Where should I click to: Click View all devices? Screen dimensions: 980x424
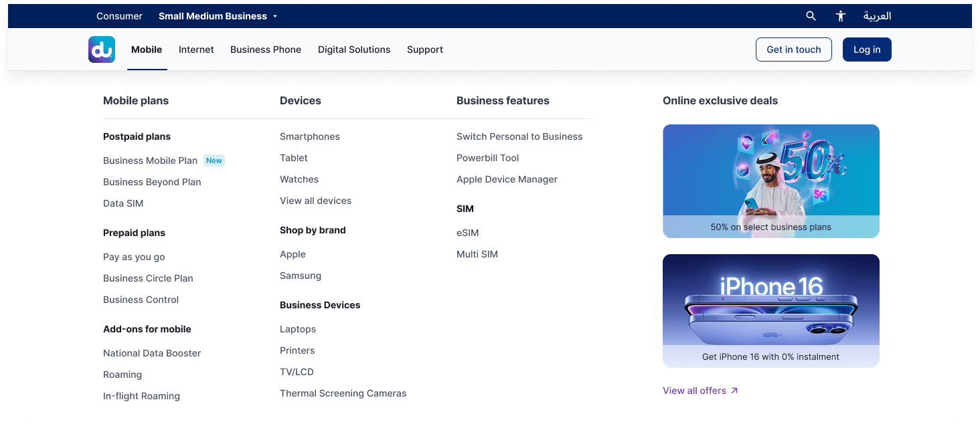point(315,201)
